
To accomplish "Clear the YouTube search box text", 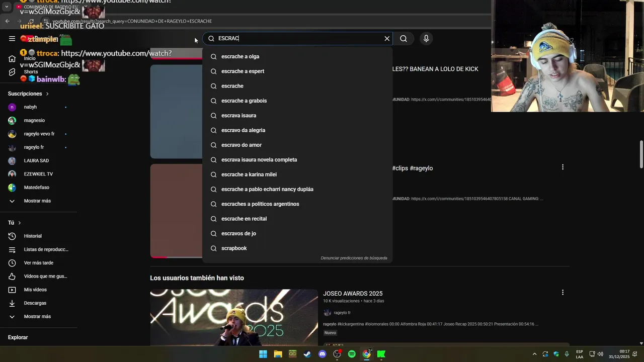I will point(387,38).
